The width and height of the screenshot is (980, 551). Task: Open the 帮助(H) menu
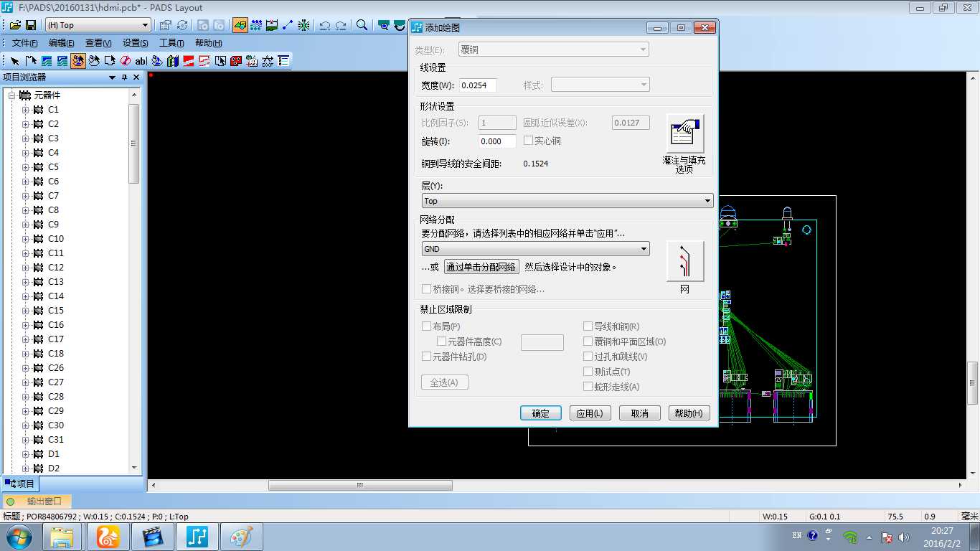(209, 43)
